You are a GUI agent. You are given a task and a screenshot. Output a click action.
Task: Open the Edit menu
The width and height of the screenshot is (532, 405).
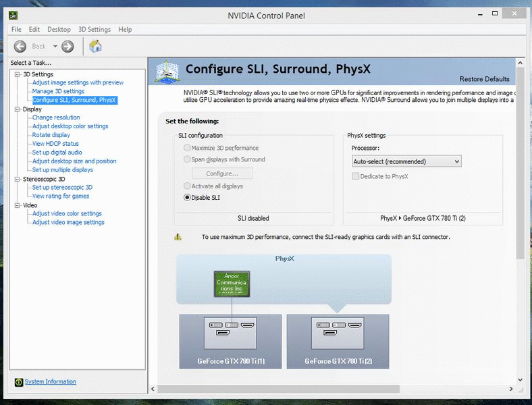point(34,30)
